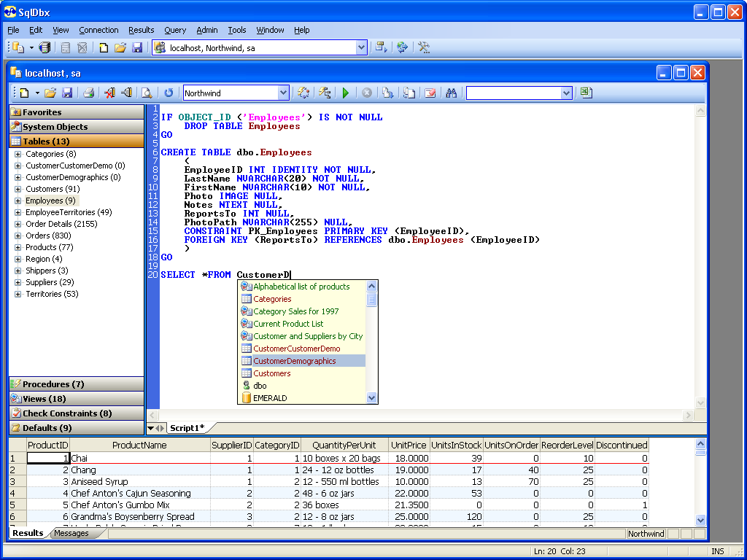Open the tools wrench icon in main toolbar
Image resolution: width=747 pixels, height=560 pixels.
(424, 47)
